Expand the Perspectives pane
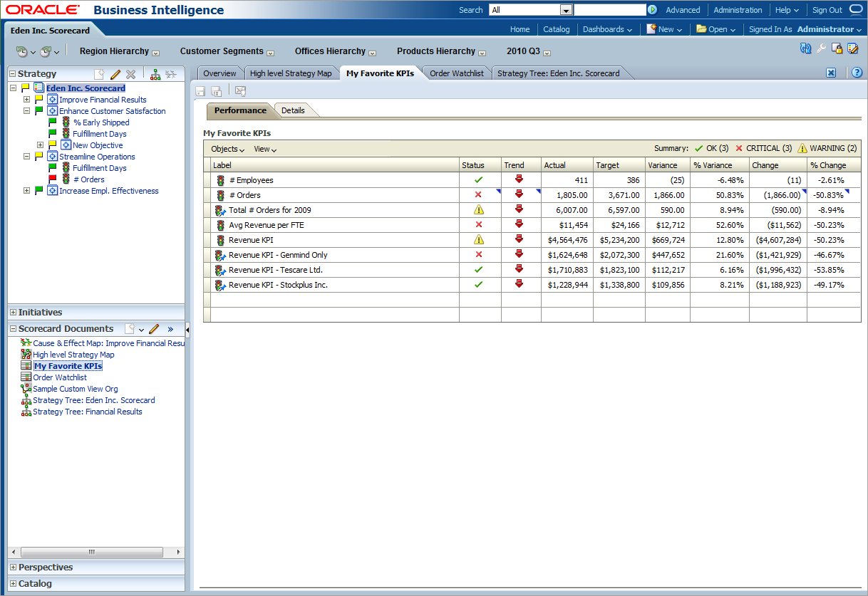The height and width of the screenshot is (596, 868). pos(13,568)
